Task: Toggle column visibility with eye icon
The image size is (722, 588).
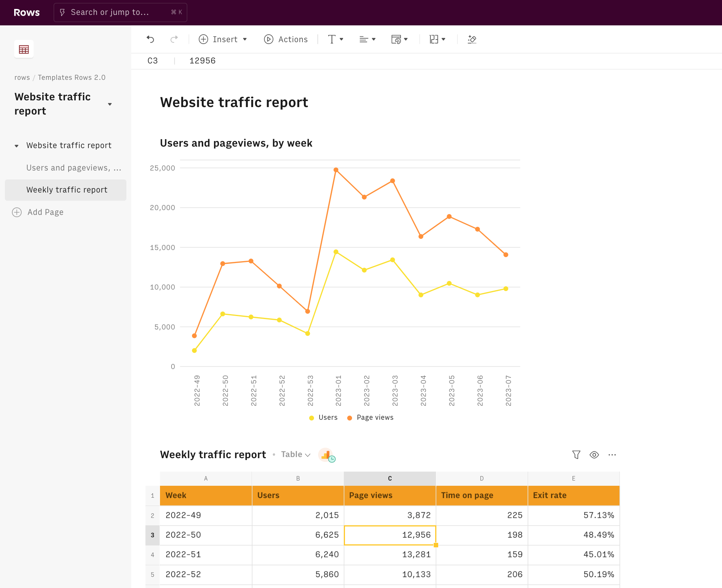Action: pyautogui.click(x=594, y=454)
